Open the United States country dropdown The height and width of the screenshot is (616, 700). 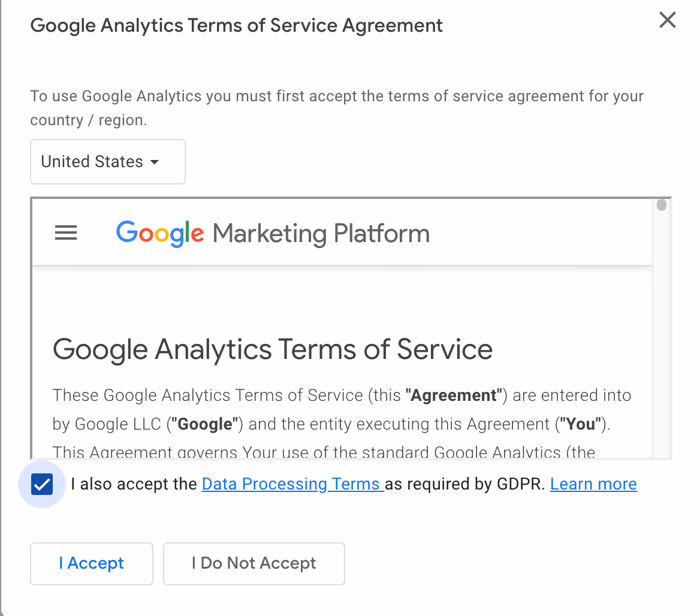(108, 162)
